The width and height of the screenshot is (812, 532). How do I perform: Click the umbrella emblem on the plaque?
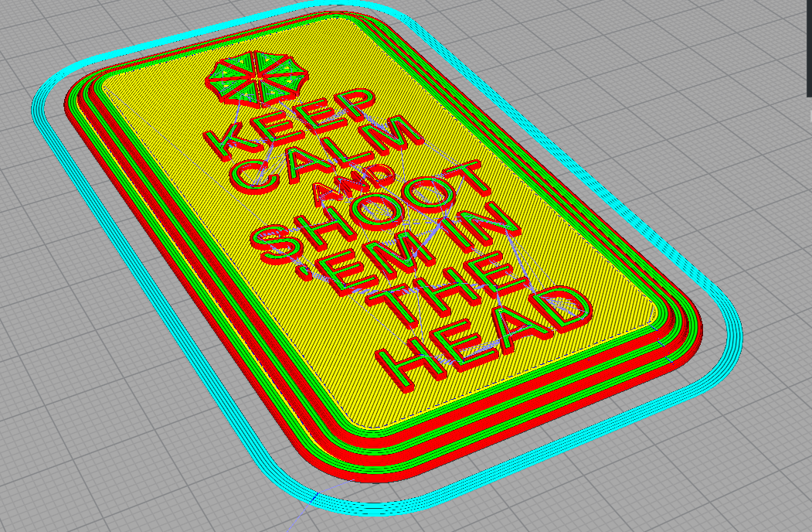(257, 78)
